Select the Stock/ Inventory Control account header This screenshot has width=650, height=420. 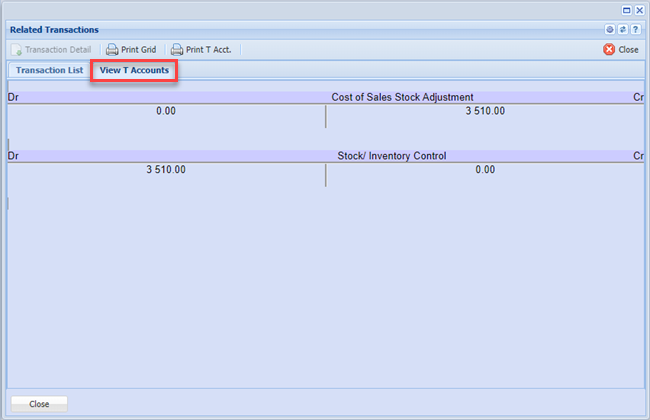coord(391,156)
